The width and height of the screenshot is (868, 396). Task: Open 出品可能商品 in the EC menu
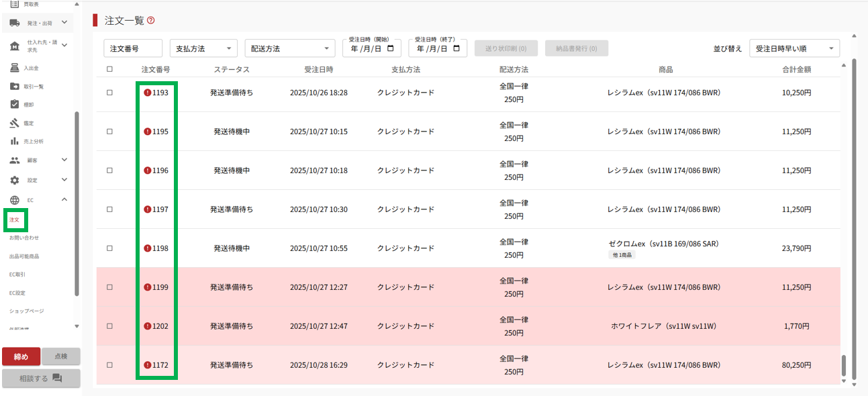(x=24, y=256)
